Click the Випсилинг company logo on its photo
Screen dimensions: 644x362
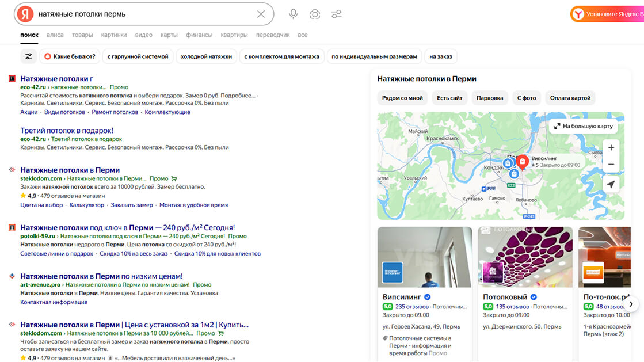point(393,272)
